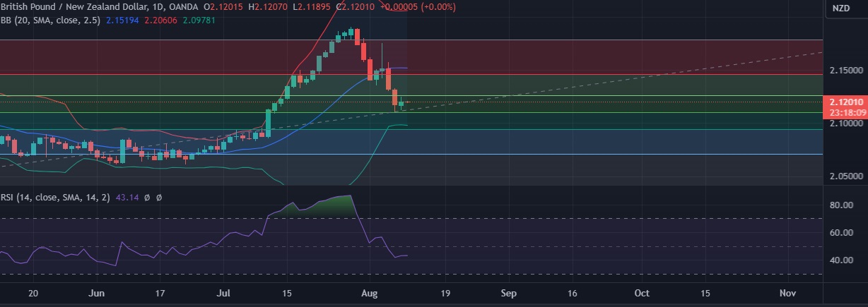Select the Sep label on the time axis
The image size is (868, 307).
coord(509,292)
